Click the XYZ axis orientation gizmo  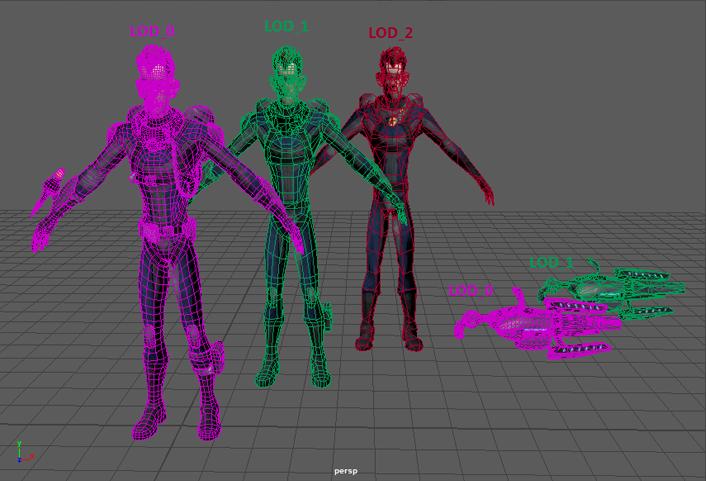[x=23, y=452]
